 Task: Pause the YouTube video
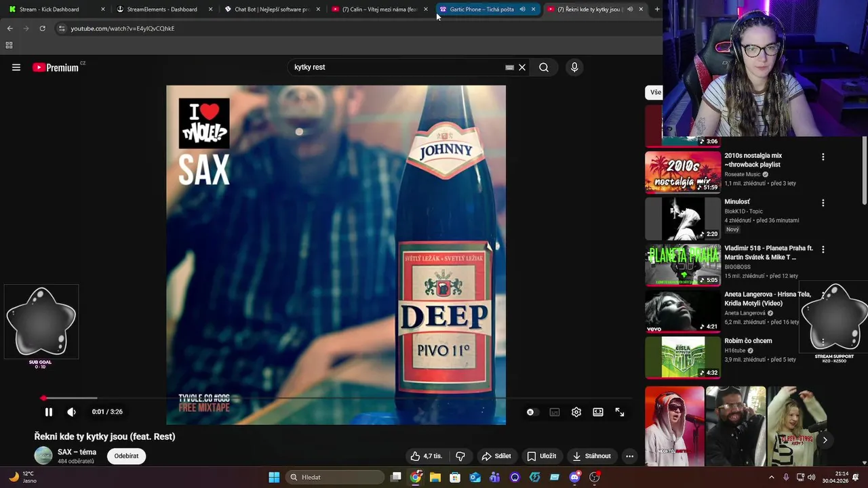coord(49,412)
